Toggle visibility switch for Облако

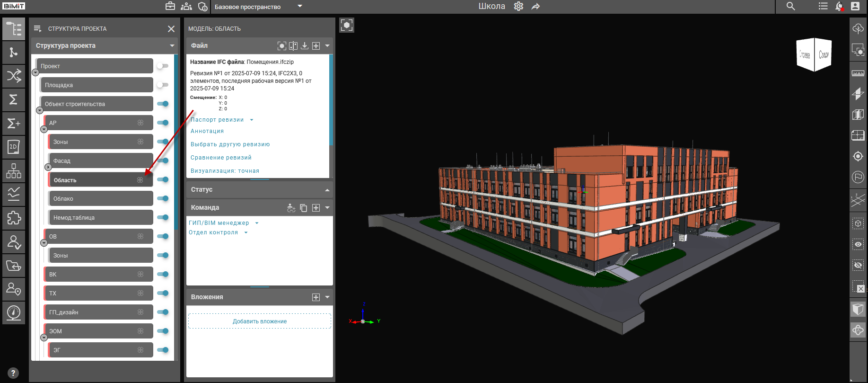[162, 198]
